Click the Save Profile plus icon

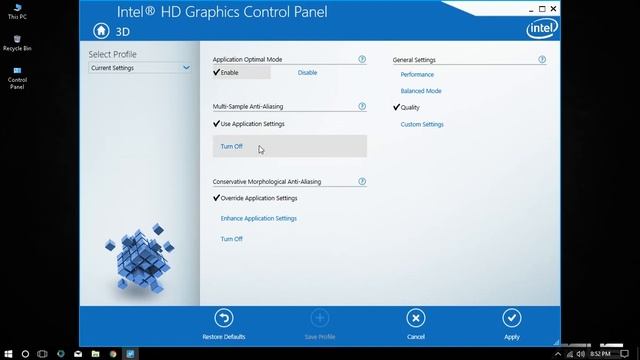[320, 318]
